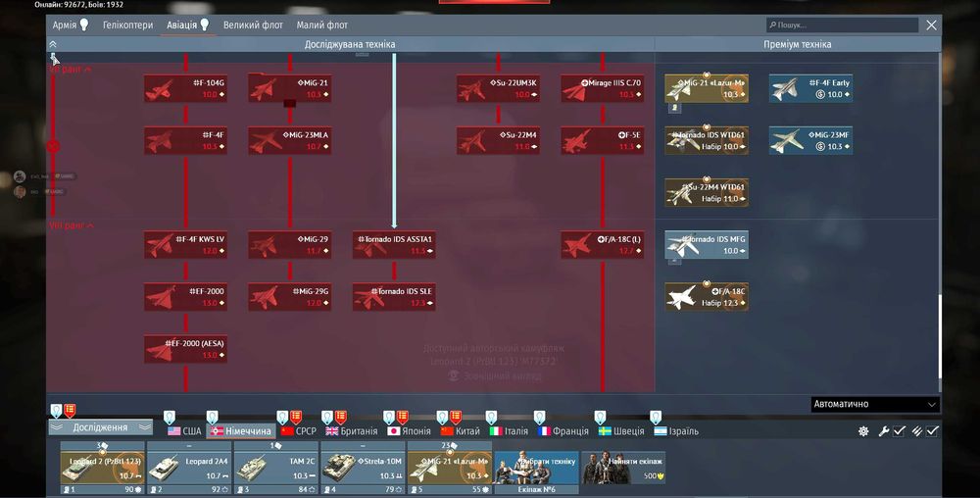Collapse tree with double chevron top-left
This screenshot has width=980, height=498.
(x=53, y=44)
